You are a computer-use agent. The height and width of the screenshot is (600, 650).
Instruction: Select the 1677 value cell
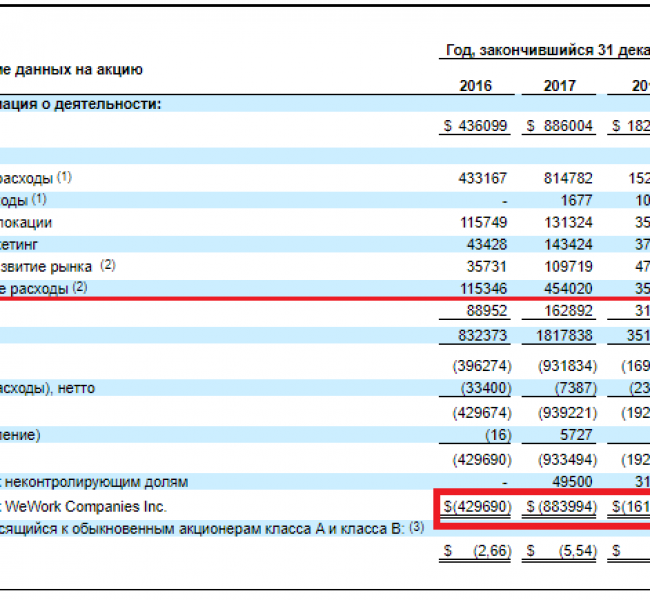tap(575, 200)
